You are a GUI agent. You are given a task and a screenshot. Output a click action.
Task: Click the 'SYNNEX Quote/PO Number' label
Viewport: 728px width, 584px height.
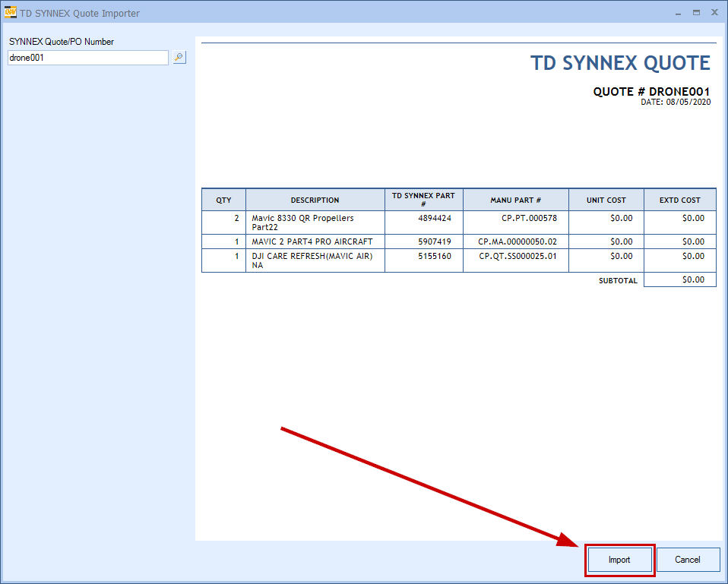click(x=62, y=42)
